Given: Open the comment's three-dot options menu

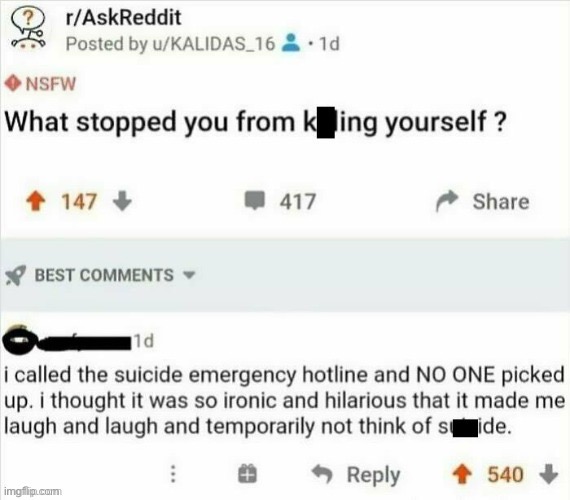Looking at the screenshot, I should [x=173, y=474].
